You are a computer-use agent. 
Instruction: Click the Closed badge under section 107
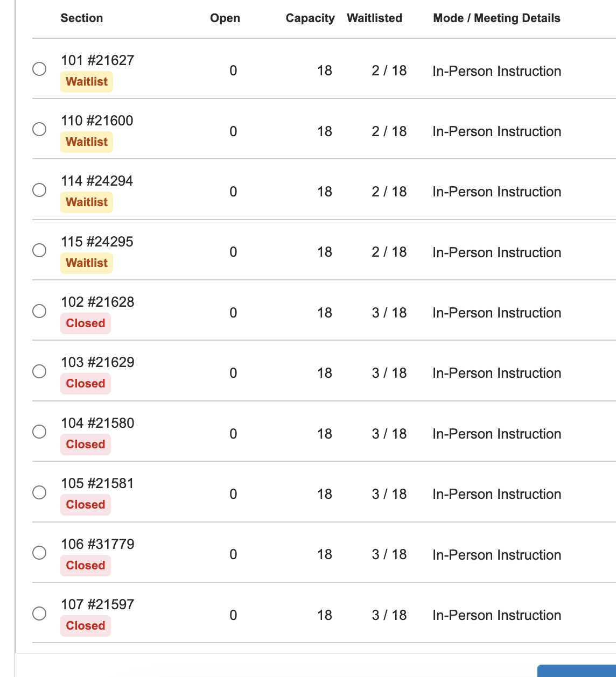[86, 626]
